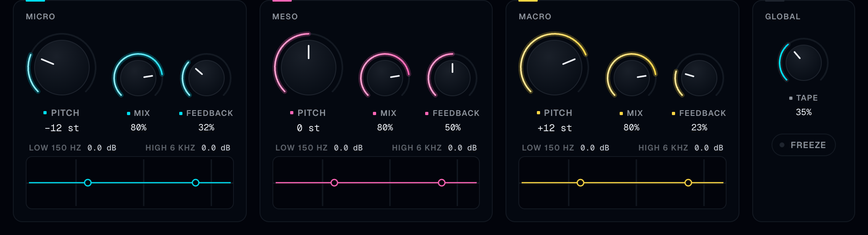Click the MESO section title
The image size is (868, 235).
click(285, 16)
